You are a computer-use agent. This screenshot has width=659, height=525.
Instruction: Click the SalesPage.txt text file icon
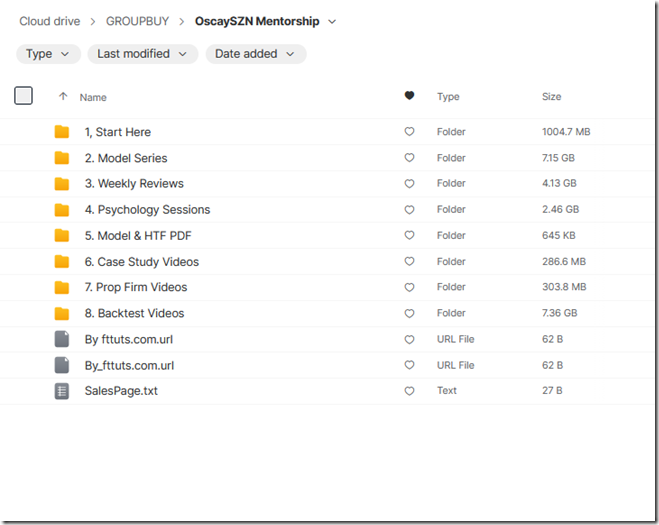tap(62, 391)
